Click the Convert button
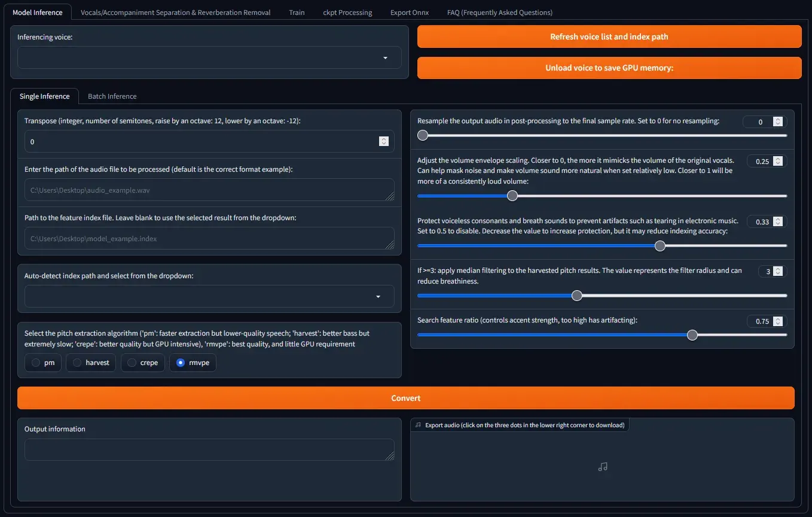 pos(405,398)
